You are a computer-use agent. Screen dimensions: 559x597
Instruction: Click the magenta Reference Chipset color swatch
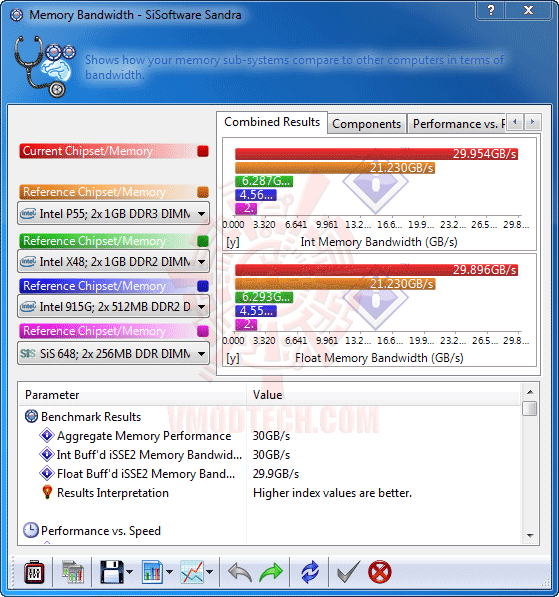coord(203,331)
